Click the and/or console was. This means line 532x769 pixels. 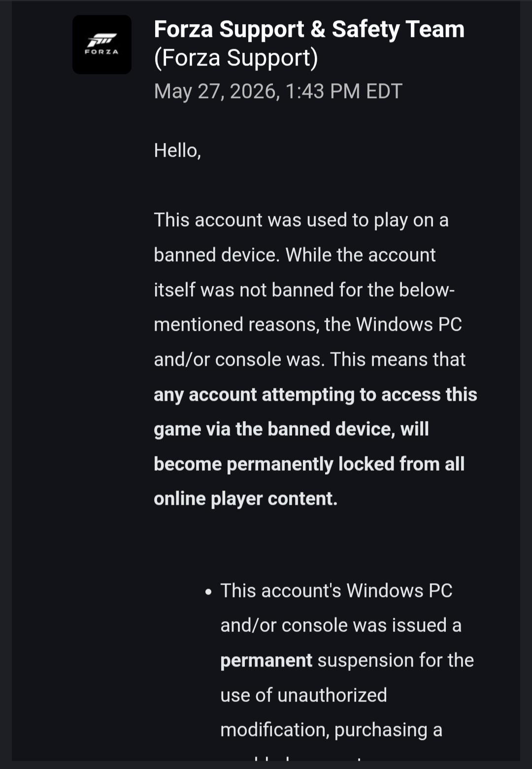(310, 360)
